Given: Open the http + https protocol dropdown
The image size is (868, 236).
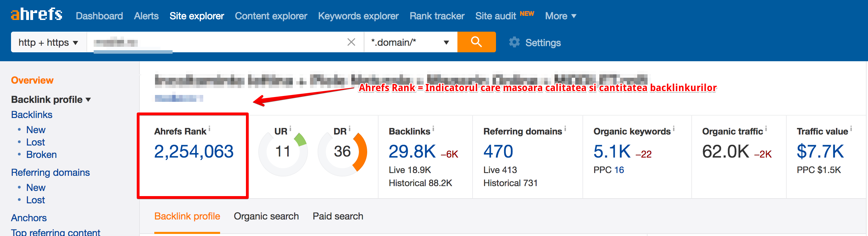Looking at the screenshot, I should click(49, 42).
